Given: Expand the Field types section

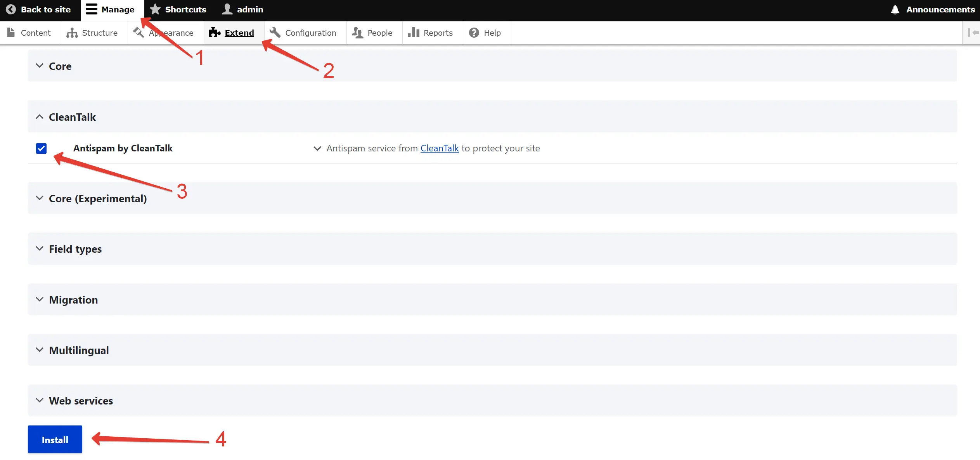Looking at the screenshot, I should 75,249.
